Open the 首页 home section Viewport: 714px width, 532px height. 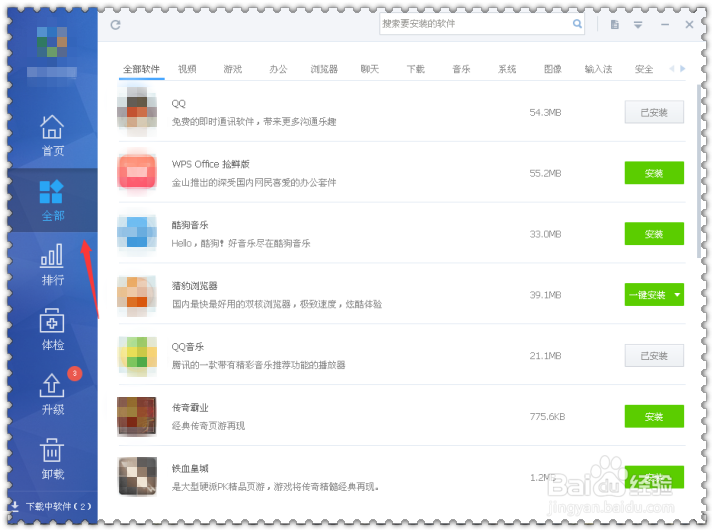[52, 136]
